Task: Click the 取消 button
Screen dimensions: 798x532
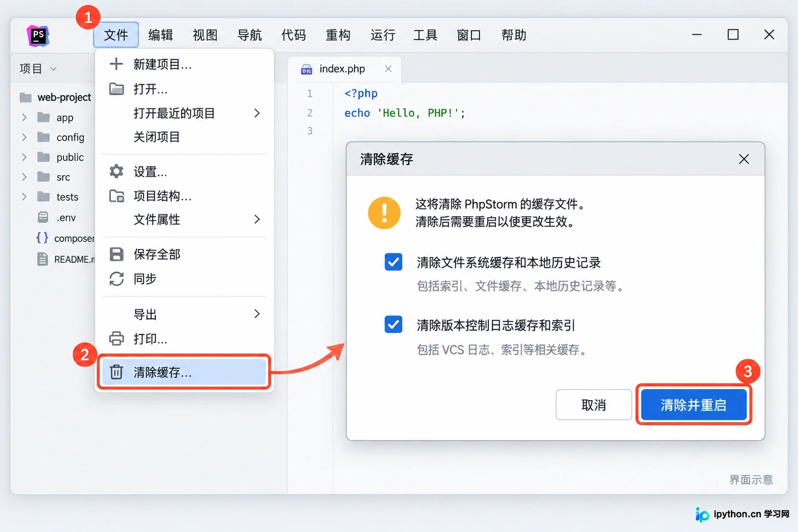Action: [x=594, y=405]
